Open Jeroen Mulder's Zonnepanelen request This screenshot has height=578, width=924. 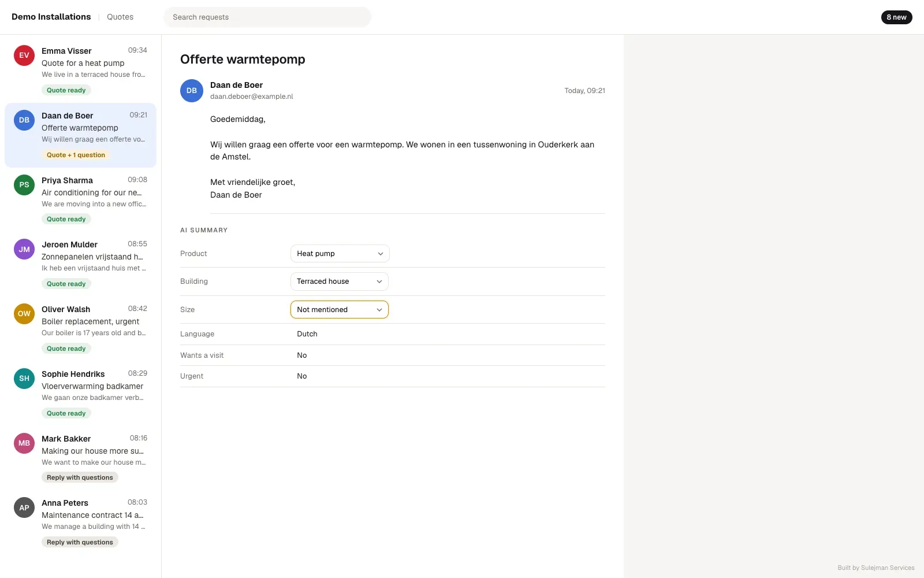(x=80, y=264)
